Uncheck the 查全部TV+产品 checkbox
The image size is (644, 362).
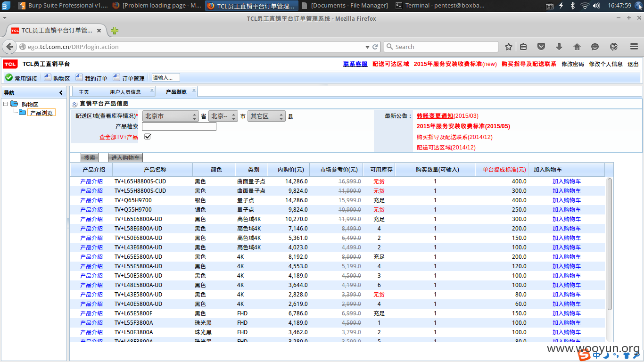point(148,137)
